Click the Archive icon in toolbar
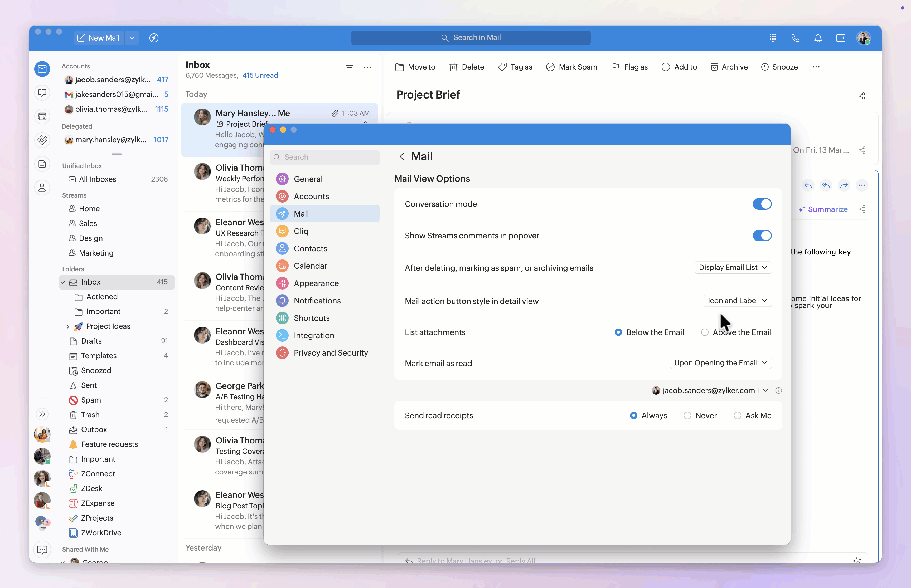911x588 pixels. click(714, 67)
